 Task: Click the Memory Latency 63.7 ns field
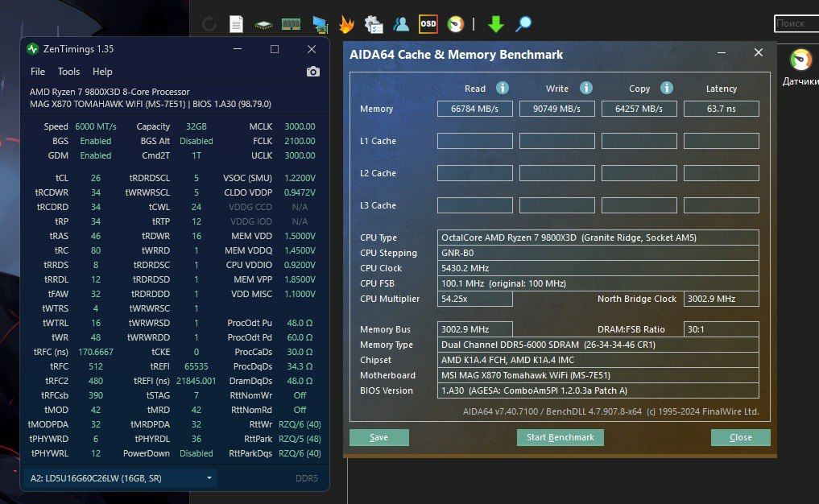(x=722, y=109)
